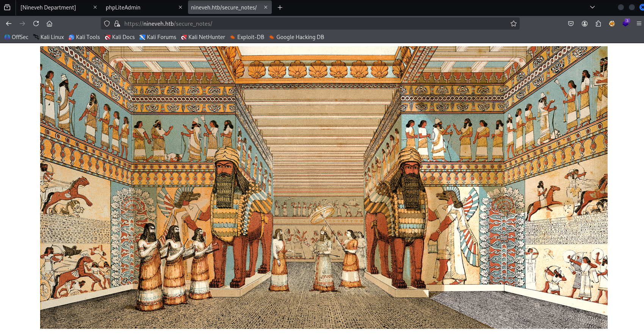The image size is (644, 336).
Task: Open the Kali Docs bookmark
Action: point(120,37)
